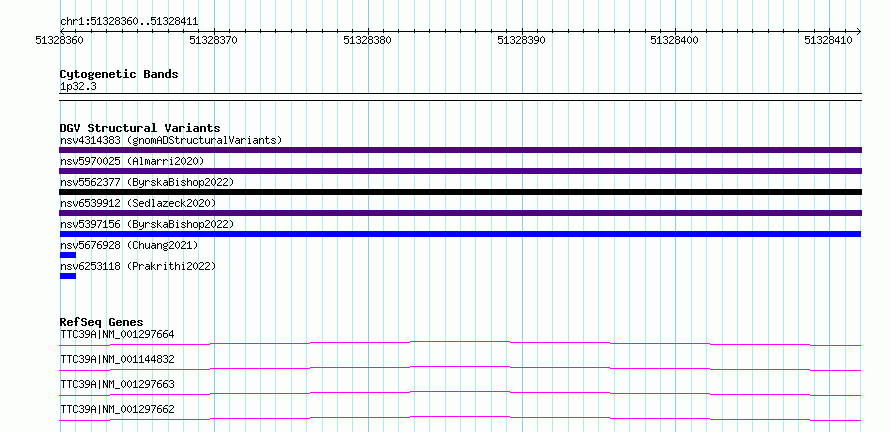The width and height of the screenshot is (890, 432).
Task: Click the long blue nsv5397156 bar
Action: (460, 234)
